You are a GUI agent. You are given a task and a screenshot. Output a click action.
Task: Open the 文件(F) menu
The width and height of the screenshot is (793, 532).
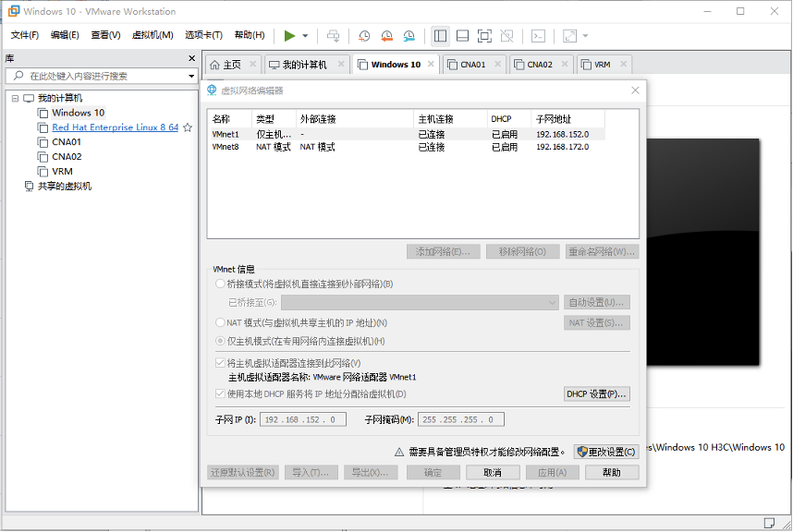[x=25, y=35]
